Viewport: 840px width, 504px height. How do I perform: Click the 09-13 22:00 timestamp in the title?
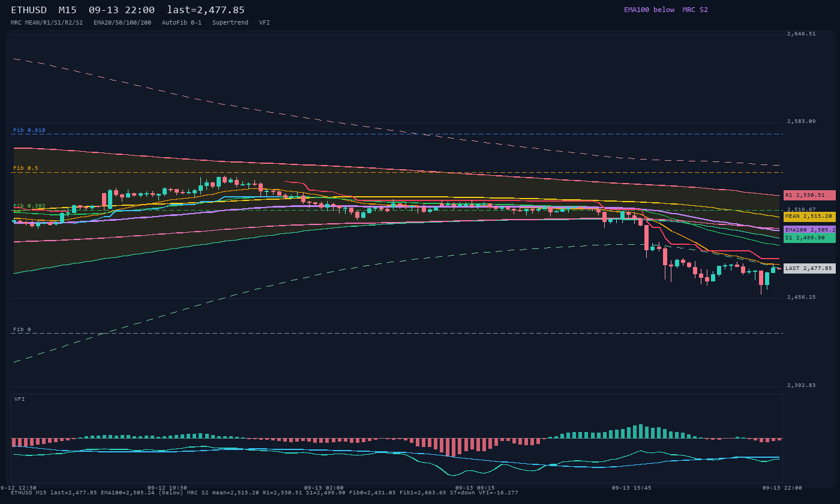[121, 10]
